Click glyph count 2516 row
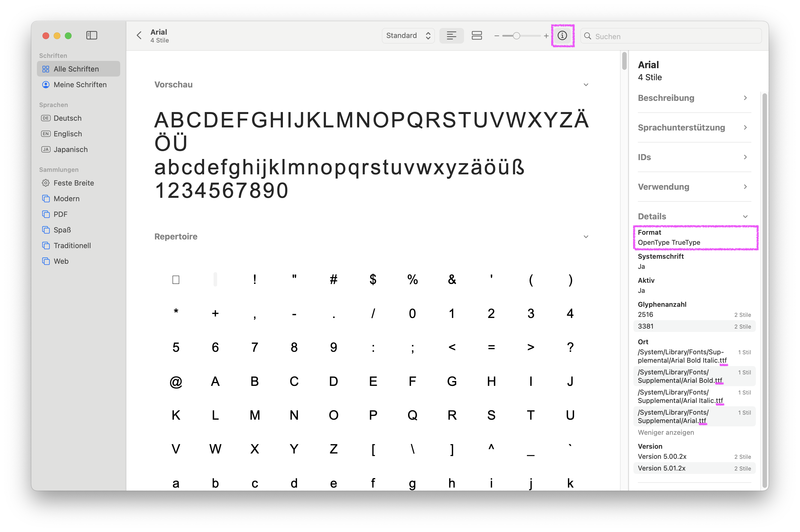The width and height of the screenshot is (800, 532). (694, 315)
